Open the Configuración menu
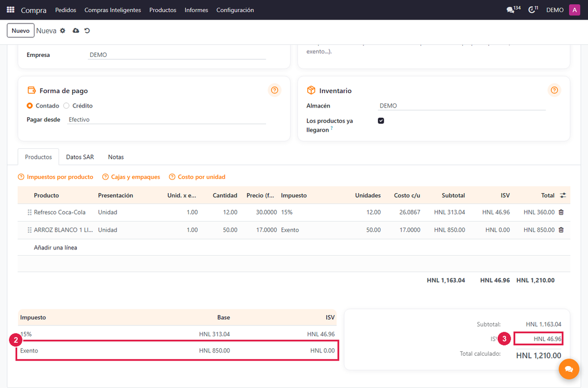 [235, 10]
